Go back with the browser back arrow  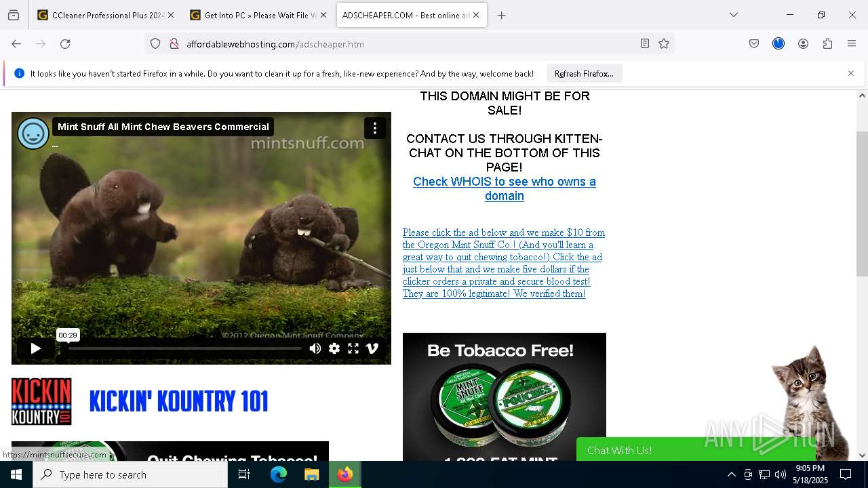[x=16, y=44]
